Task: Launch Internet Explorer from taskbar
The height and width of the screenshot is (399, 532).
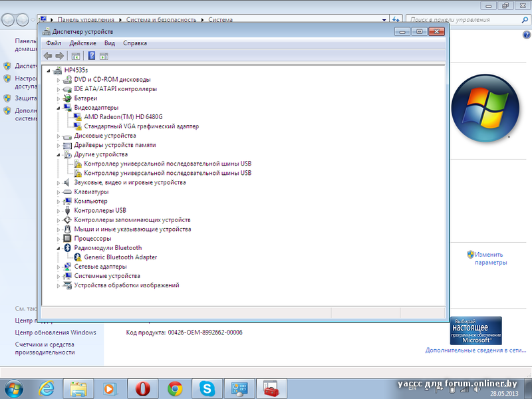Action: (46, 389)
